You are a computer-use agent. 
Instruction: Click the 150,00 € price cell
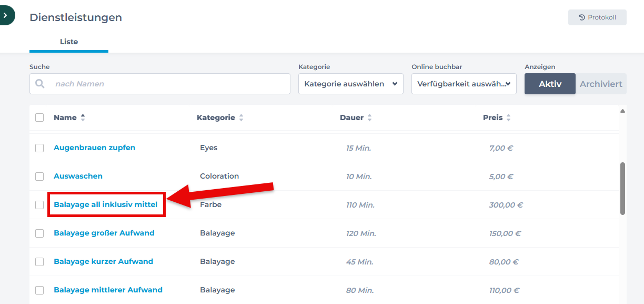(505, 233)
